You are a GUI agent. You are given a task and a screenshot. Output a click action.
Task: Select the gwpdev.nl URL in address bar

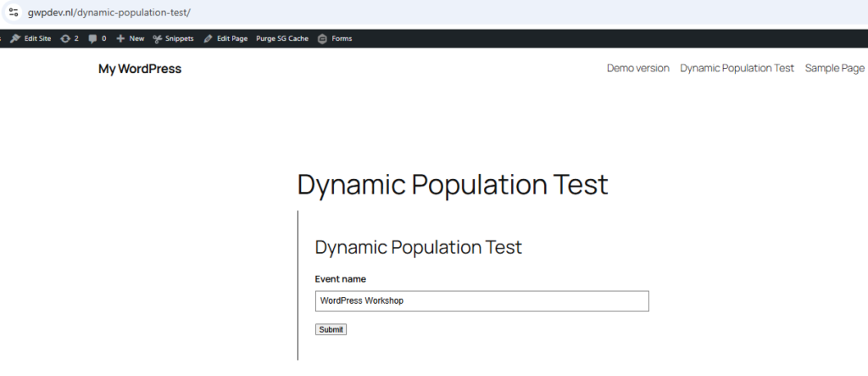tap(109, 12)
